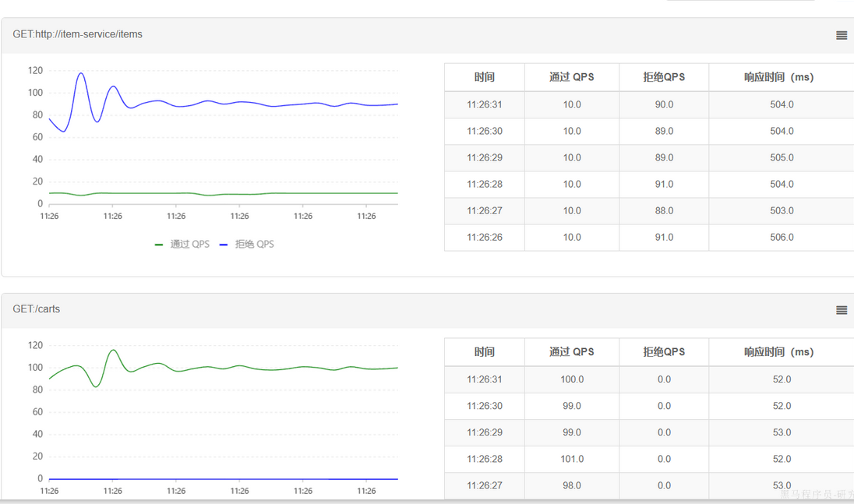Select 503.0 response time cell
Image resolution: width=854 pixels, height=504 pixels.
(782, 210)
